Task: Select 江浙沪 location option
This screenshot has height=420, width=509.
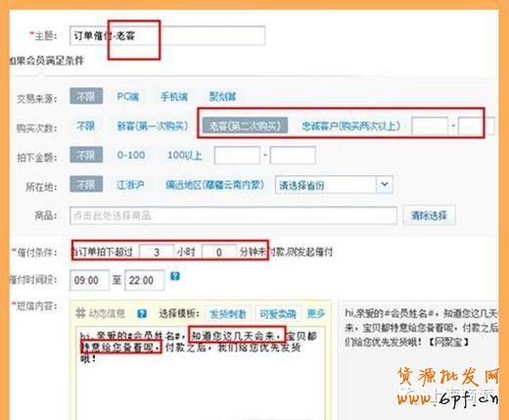Action: point(130,185)
